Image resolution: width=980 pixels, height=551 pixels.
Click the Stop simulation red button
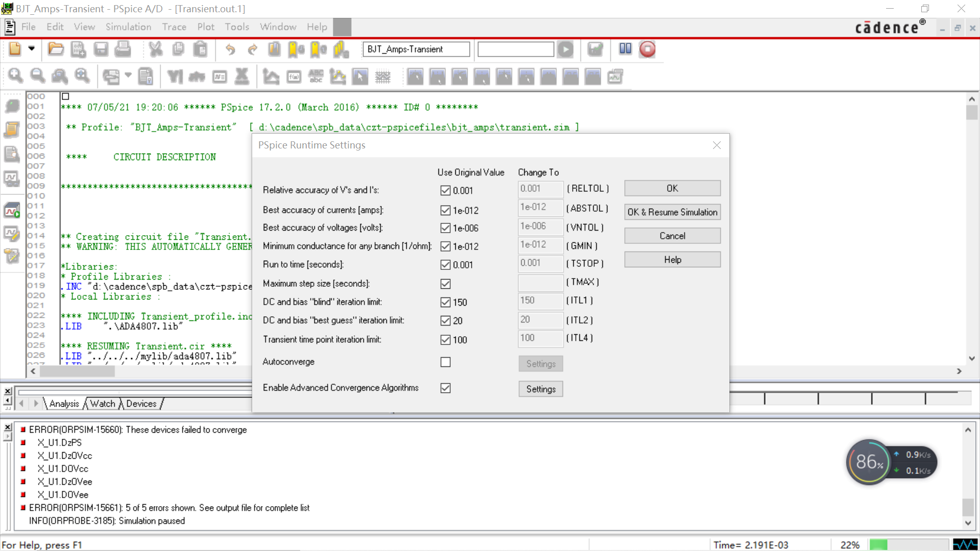click(x=647, y=49)
